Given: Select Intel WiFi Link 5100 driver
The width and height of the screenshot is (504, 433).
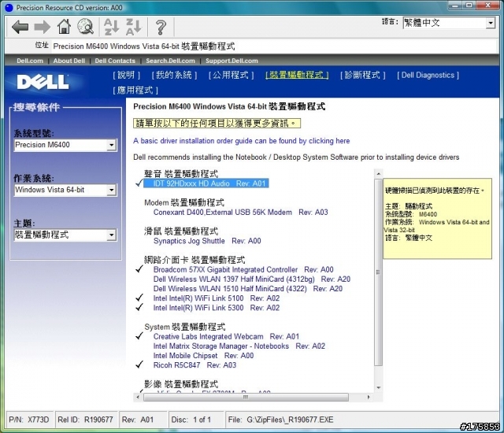Looking at the screenshot, I should (217, 298).
